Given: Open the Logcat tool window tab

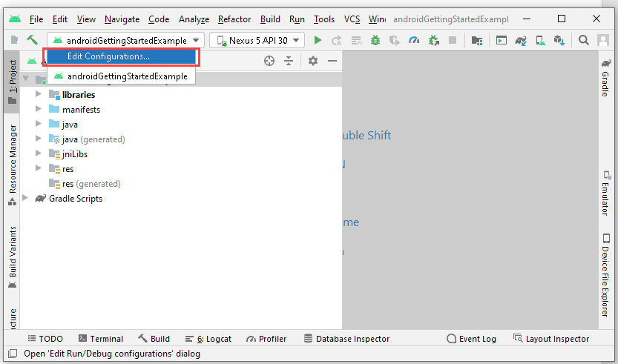Looking at the screenshot, I should click(x=209, y=339).
